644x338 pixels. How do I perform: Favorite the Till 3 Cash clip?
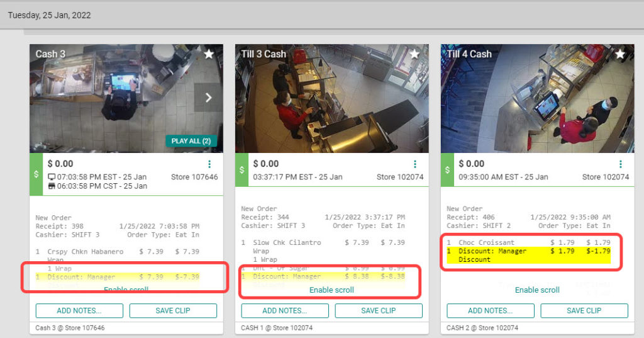tap(414, 55)
